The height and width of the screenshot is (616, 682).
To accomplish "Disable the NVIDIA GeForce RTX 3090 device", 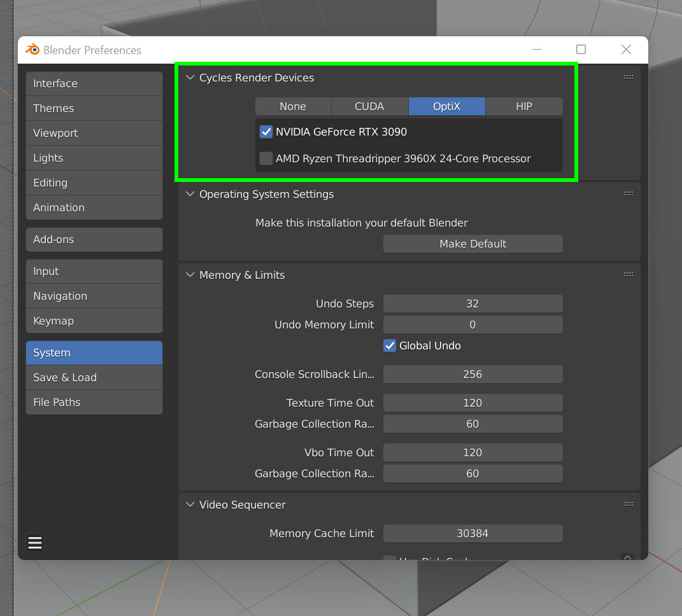I will click(266, 132).
